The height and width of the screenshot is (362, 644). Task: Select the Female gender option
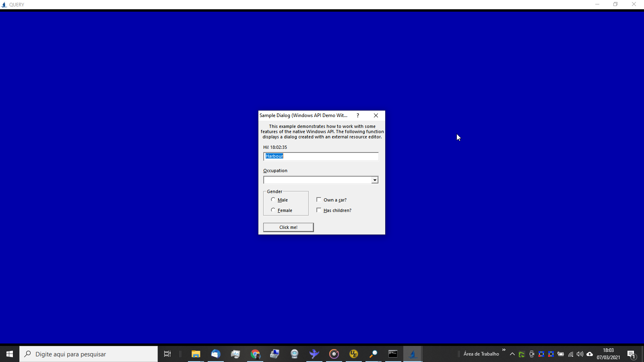[x=273, y=210]
